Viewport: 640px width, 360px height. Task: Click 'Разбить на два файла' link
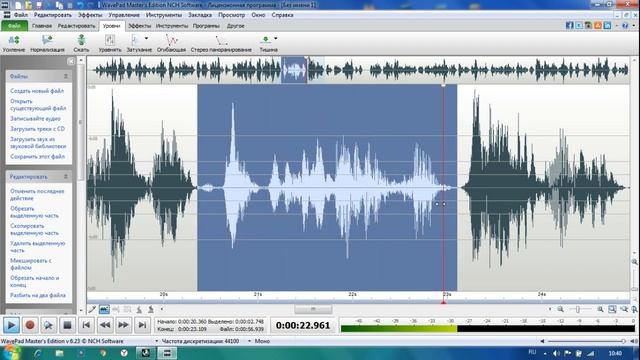click(38, 295)
